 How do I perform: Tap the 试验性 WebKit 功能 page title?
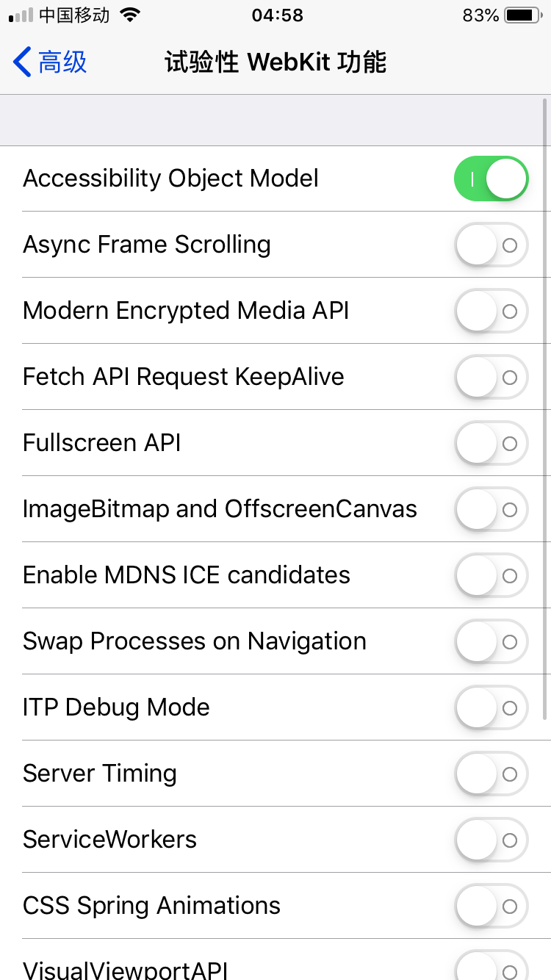point(275,62)
